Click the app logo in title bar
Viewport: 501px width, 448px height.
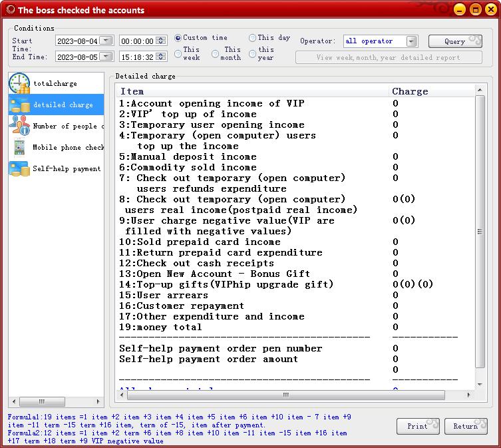[10, 9]
